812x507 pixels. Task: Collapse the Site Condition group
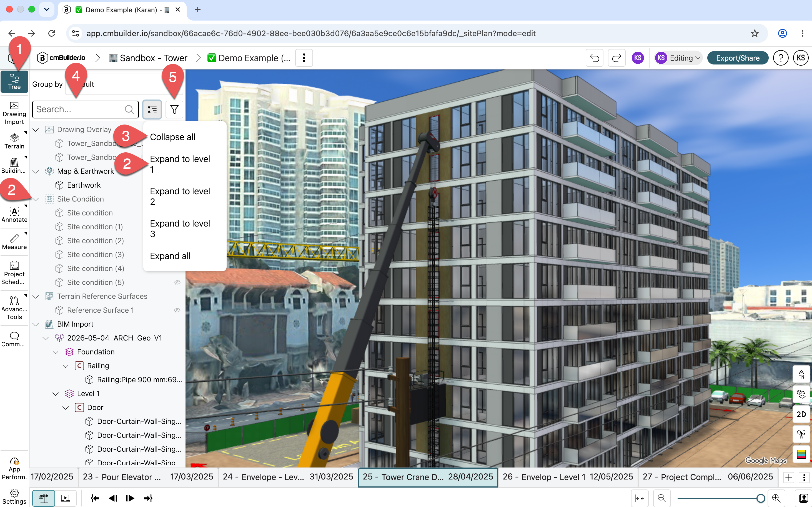[x=36, y=199]
